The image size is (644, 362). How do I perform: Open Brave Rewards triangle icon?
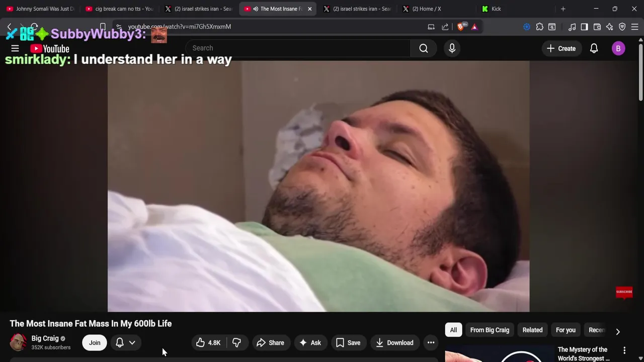[474, 27]
